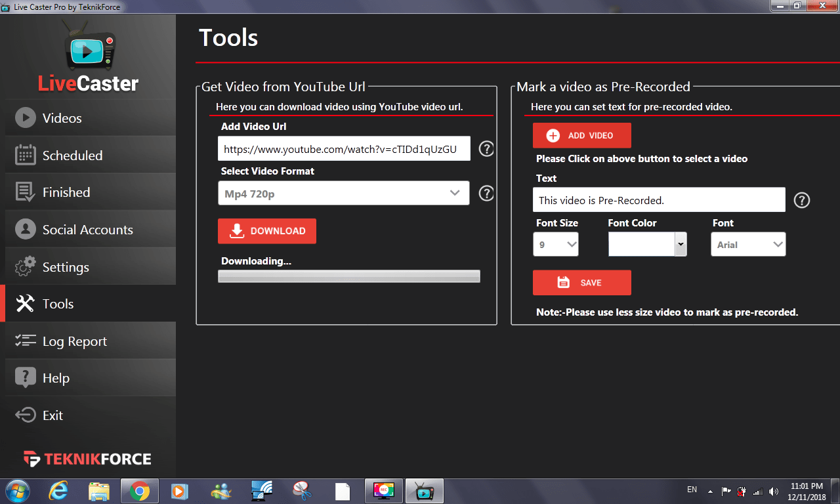Viewport: 840px width, 504px height.
Task: Click the Live Caster taskbar icon
Action: point(425,491)
